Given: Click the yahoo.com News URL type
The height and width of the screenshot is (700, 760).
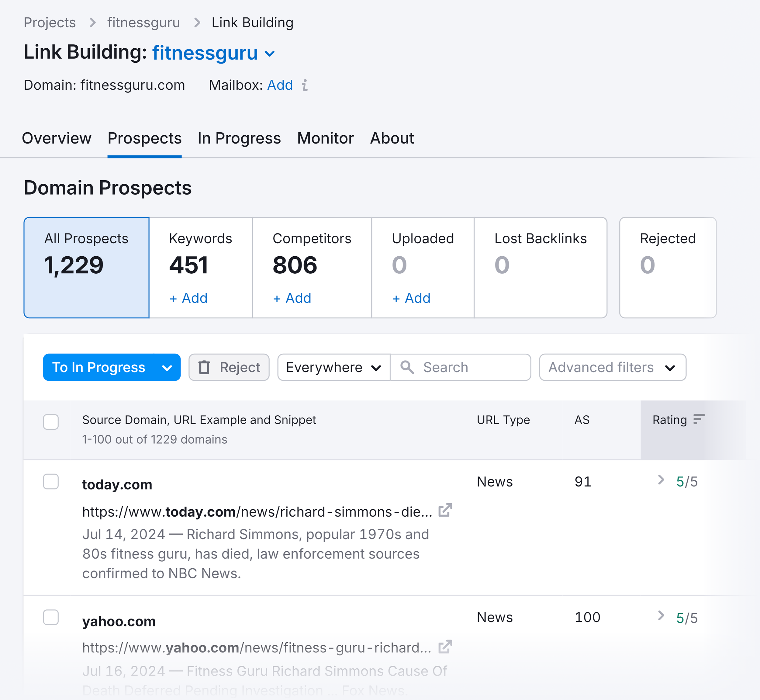Looking at the screenshot, I should 495,617.
